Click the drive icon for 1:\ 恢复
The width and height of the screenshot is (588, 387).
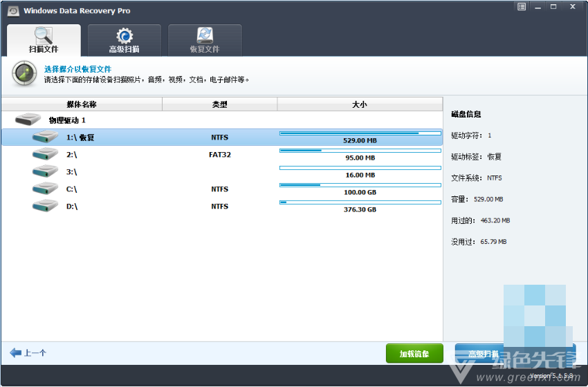(45, 137)
